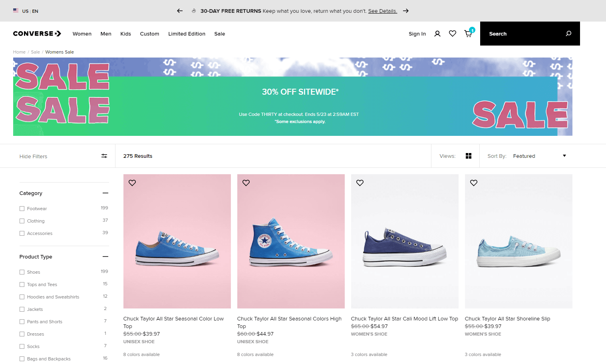
Task: Click the Converse logo
Action: click(x=37, y=34)
